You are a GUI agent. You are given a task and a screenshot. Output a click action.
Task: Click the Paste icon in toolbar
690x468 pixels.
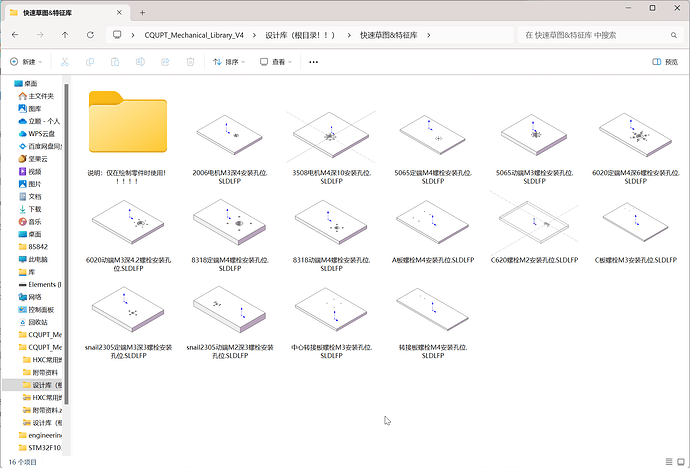[115, 62]
